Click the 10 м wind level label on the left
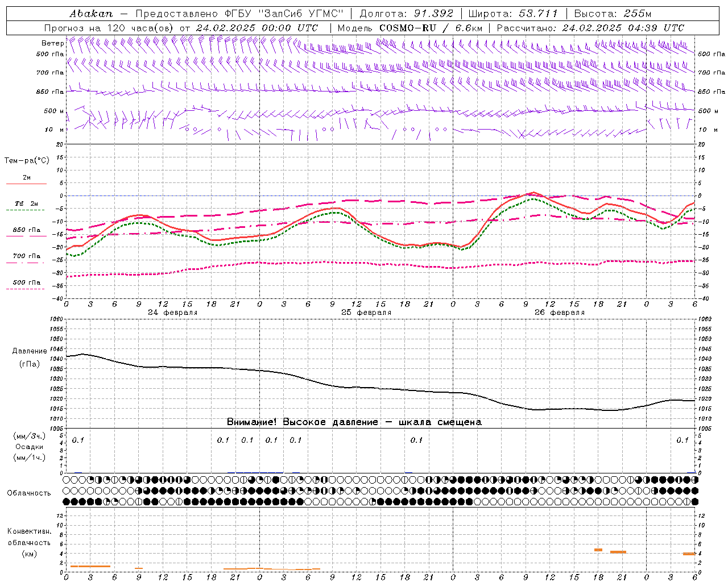 (x=55, y=130)
